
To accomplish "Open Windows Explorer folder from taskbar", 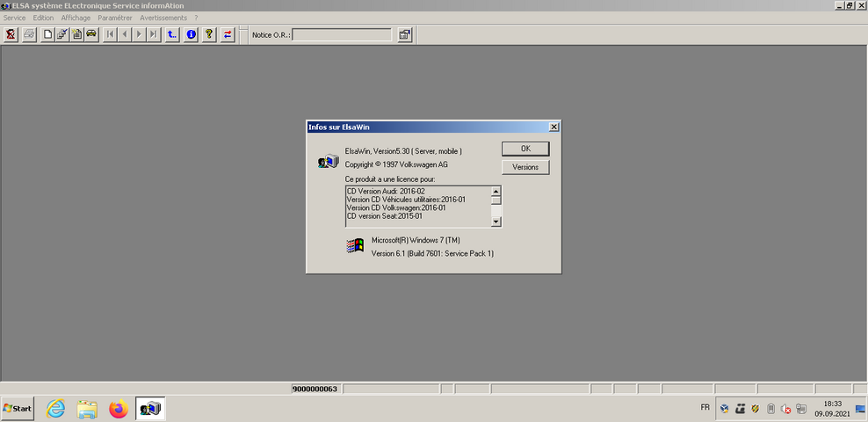I will (87, 410).
